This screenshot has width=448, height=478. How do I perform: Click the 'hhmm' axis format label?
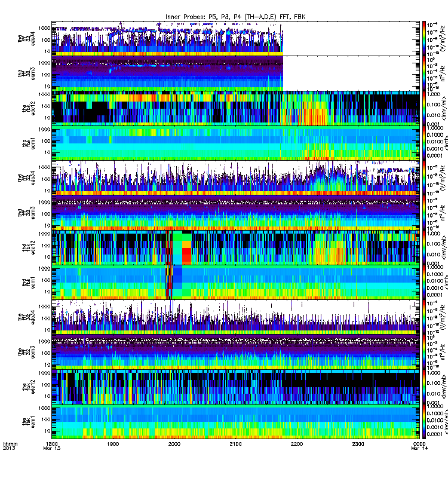[x=10, y=444]
